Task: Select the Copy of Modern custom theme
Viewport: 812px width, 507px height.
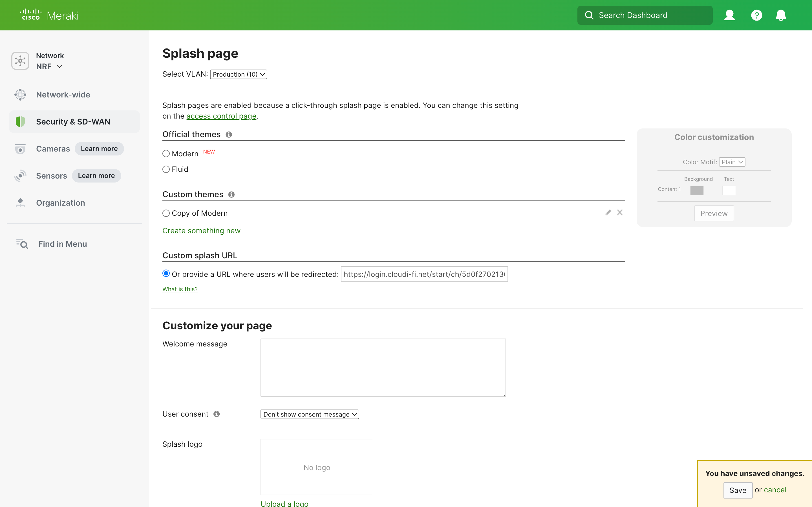Action: pos(166,213)
